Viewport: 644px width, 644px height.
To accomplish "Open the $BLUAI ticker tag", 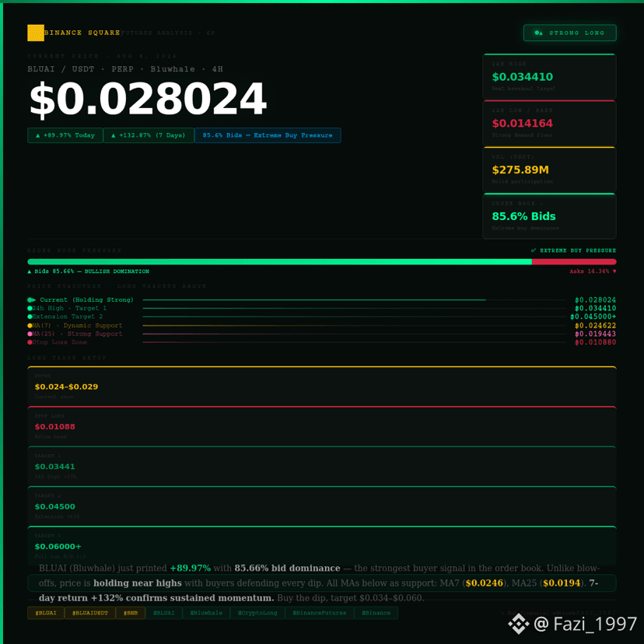I will click(46, 613).
